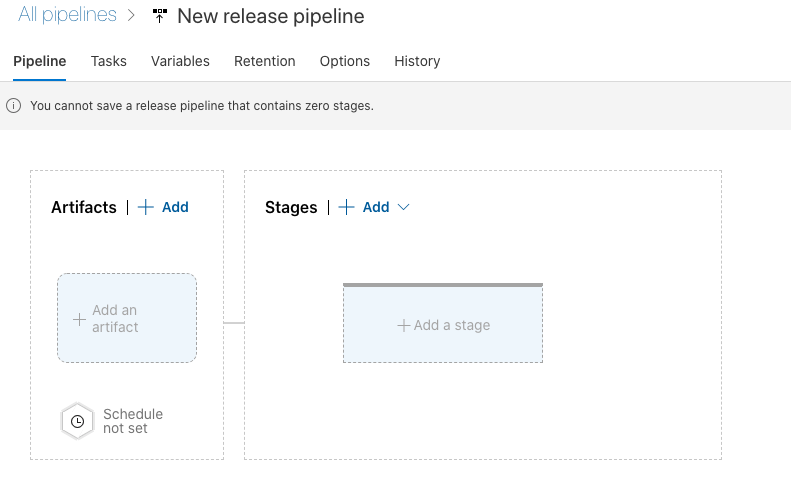Open the schedule clock hexagon icon

pyautogui.click(x=77, y=421)
